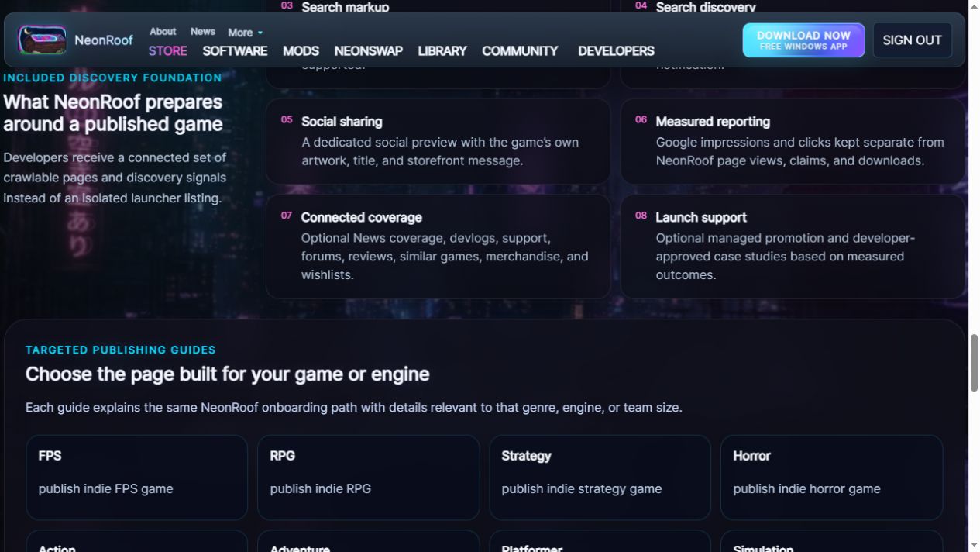Click the Download Now button

tap(803, 40)
